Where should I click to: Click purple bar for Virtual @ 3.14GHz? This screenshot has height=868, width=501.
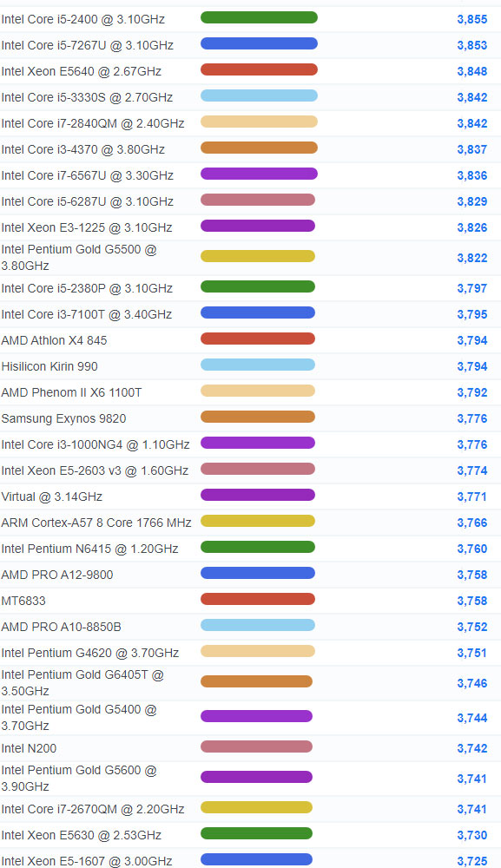[257, 495]
